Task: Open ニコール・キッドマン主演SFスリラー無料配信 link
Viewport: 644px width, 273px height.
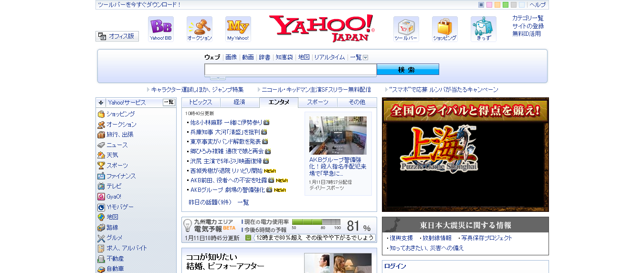Action: [317, 90]
